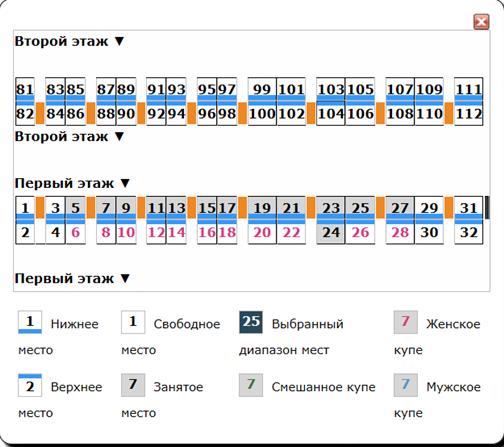This screenshot has height=447, width=504.
Task: Pick seat 91
Action: 156,89
